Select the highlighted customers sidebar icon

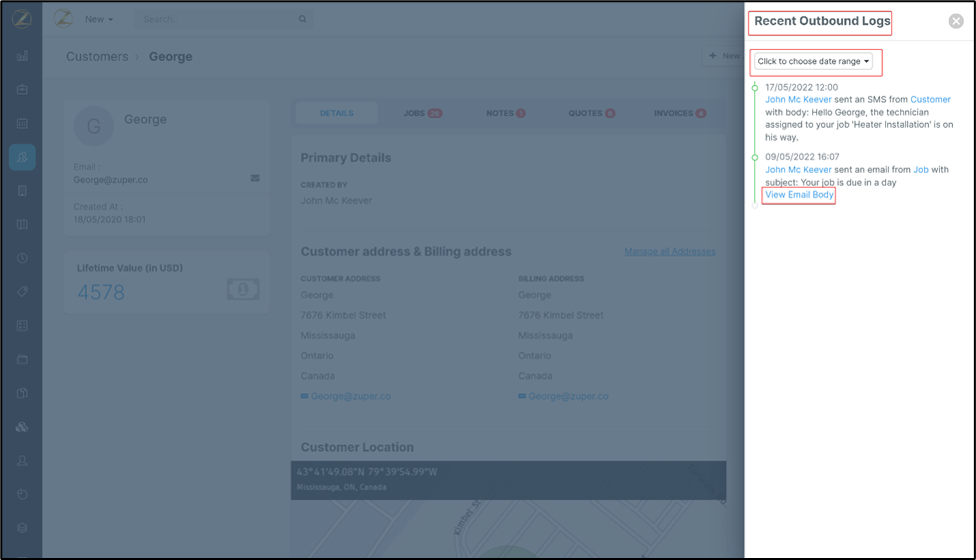(x=22, y=157)
